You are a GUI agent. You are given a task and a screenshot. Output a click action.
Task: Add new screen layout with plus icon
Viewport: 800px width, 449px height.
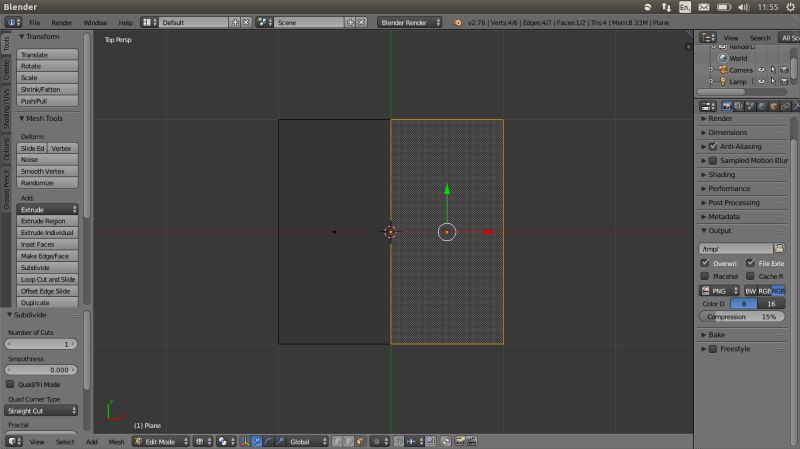pyautogui.click(x=235, y=22)
